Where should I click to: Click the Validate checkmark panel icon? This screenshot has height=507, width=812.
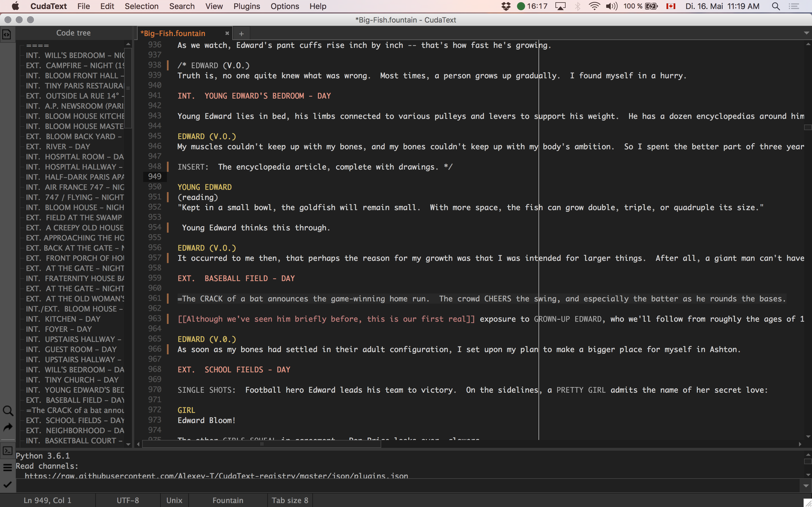pyautogui.click(x=8, y=484)
